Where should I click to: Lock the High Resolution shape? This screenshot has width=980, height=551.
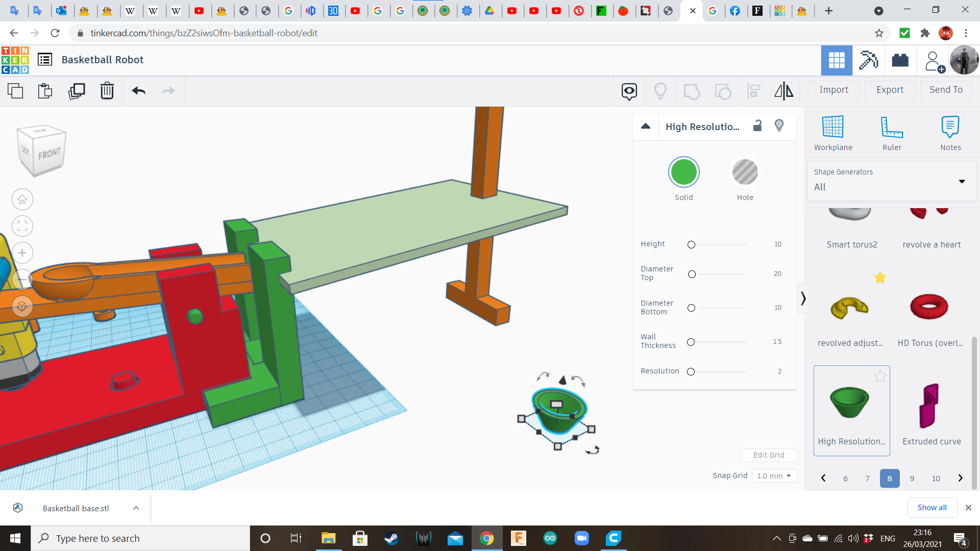point(757,126)
